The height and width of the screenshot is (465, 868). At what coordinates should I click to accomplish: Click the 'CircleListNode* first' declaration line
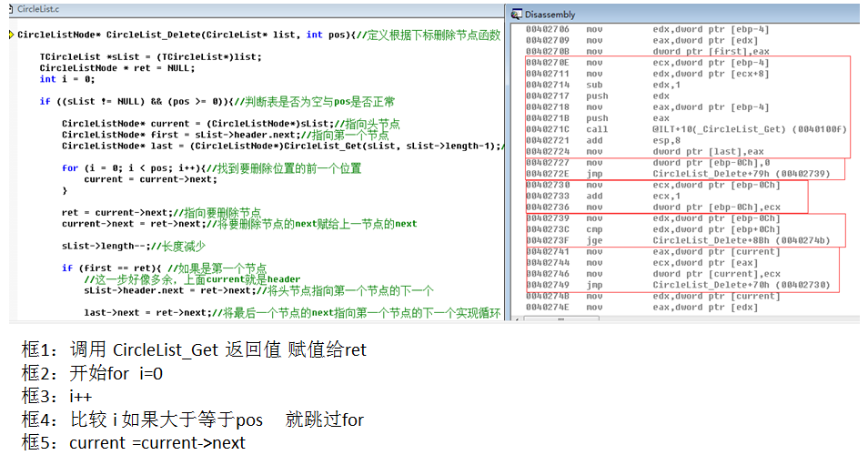click(x=225, y=135)
